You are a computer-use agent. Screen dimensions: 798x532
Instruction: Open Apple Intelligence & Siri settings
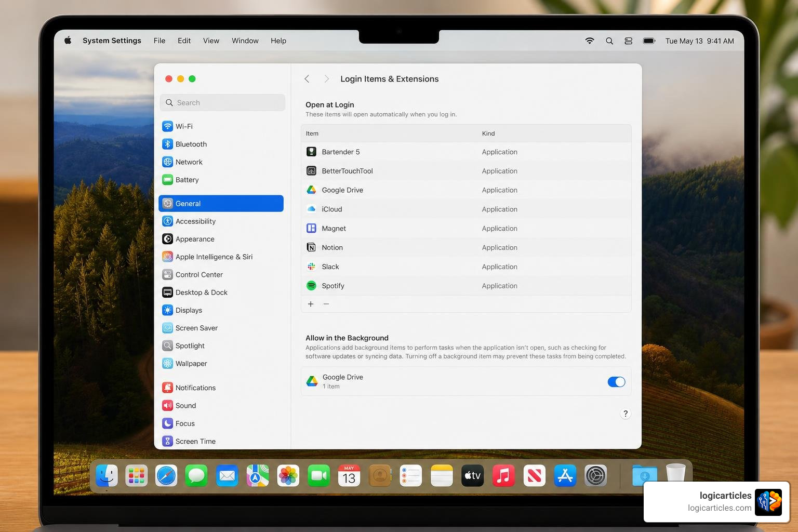point(221,257)
